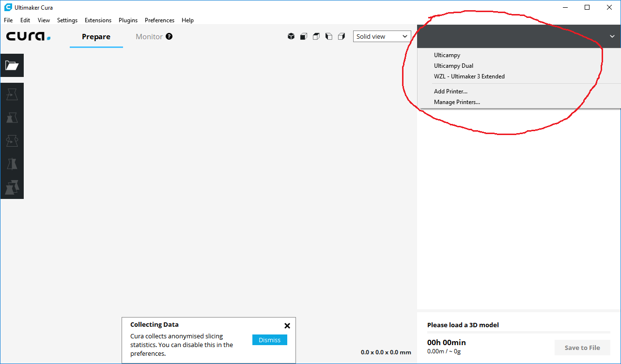The image size is (621, 364).
Task: Switch to the Monitor tab
Action: [149, 36]
